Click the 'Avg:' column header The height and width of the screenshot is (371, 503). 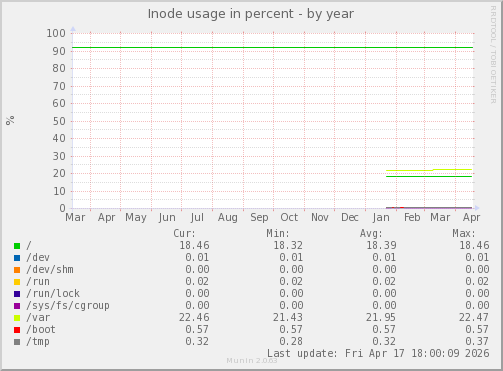pos(371,233)
